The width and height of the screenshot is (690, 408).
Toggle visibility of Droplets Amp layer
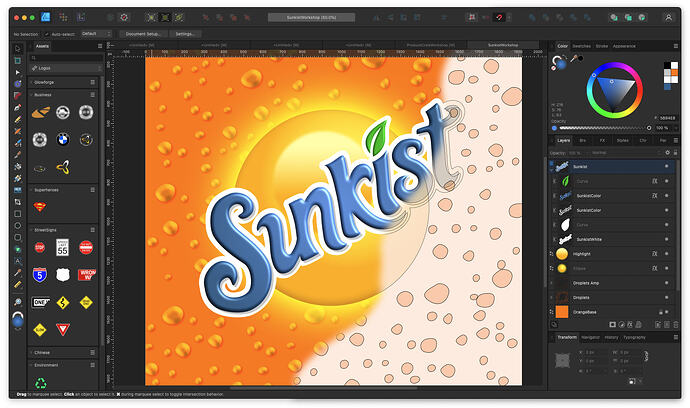pyautogui.click(x=666, y=283)
